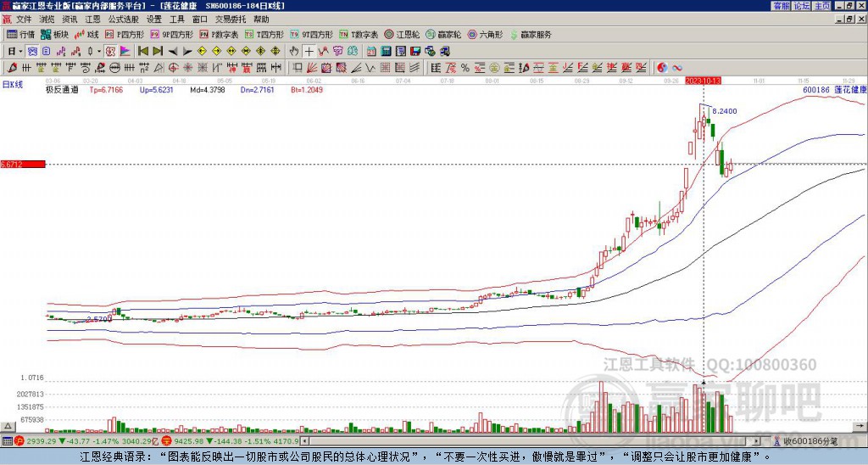Click the circled 金 icon
Image resolution: width=868 pixels, height=465 pixels.
tap(494, 68)
